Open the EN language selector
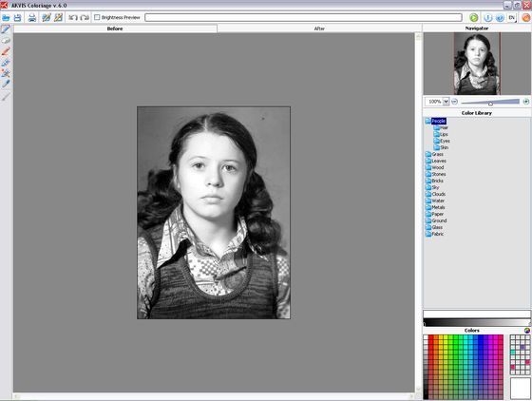 pos(512,17)
